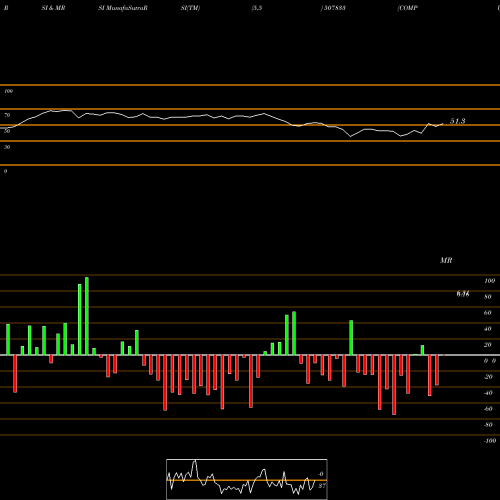Click the MR axis label 40
Viewport: 500px width, 500px height.
coord(488,329)
